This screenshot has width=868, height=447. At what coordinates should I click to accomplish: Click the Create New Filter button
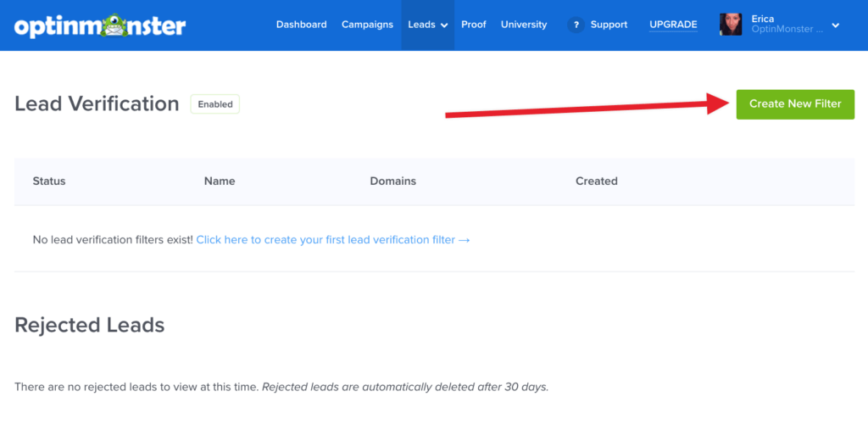click(x=795, y=104)
